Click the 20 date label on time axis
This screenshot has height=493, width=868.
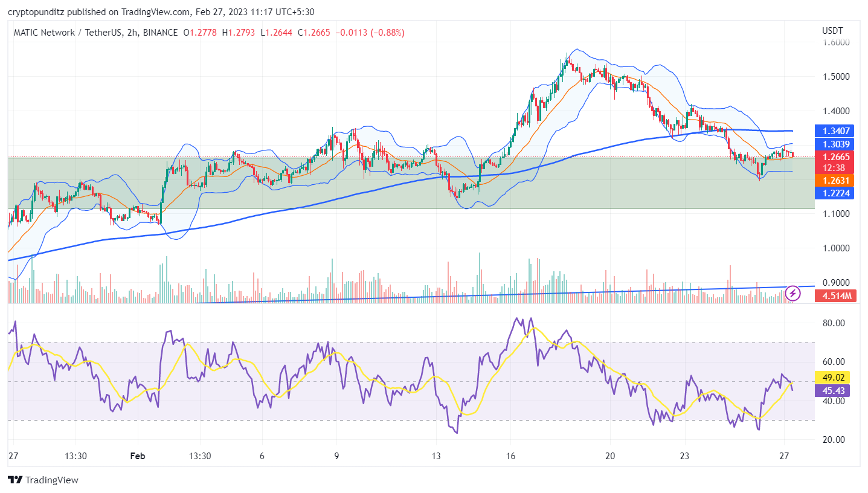pos(610,456)
